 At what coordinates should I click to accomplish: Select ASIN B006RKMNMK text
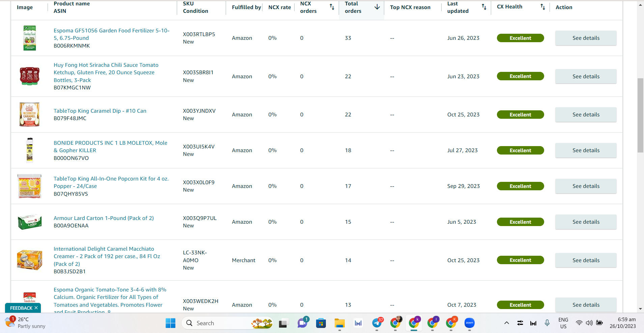72,46
